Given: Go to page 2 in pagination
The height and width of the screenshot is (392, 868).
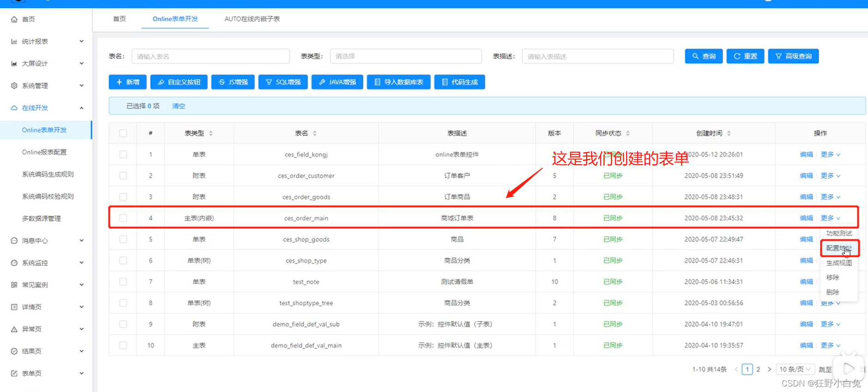Looking at the screenshot, I should coord(758,369).
